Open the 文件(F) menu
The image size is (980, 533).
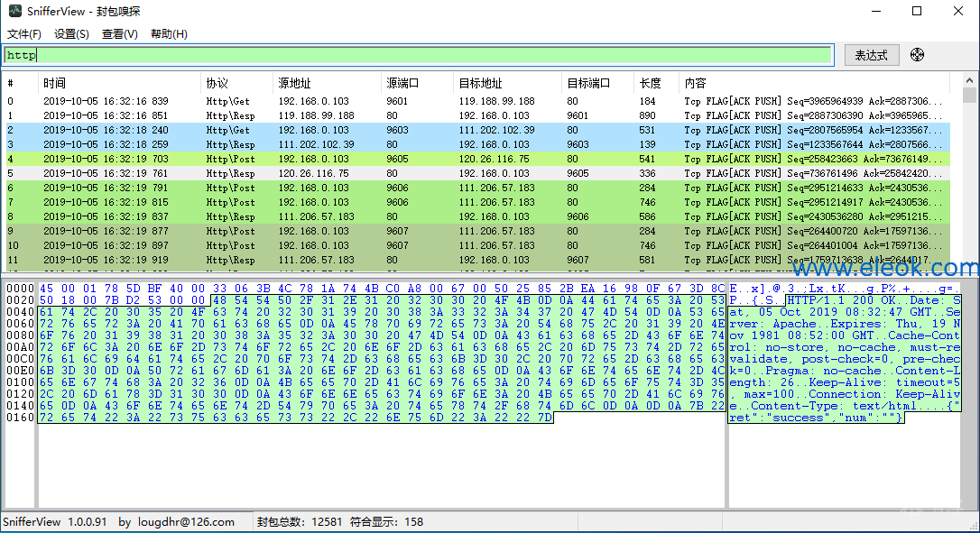[24, 33]
